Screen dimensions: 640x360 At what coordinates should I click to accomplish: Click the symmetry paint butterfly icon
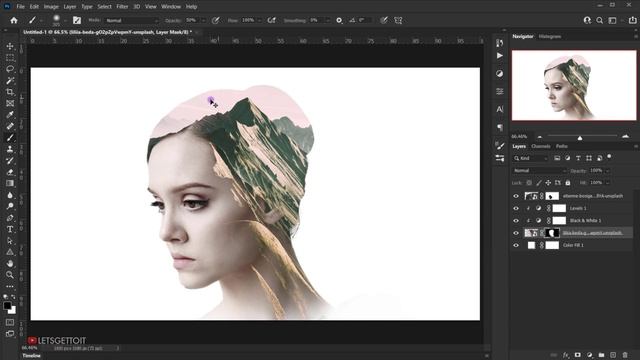point(398,20)
